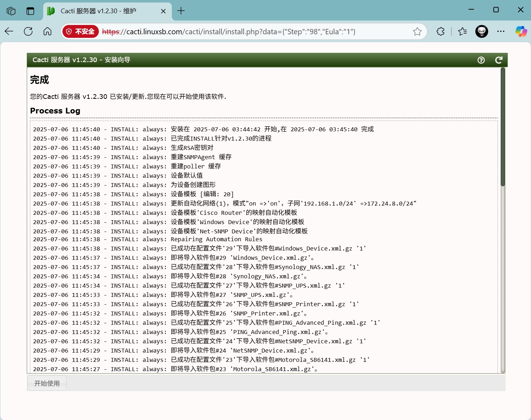Click the log line '即将导入软件包#23 Motorola_SB6141.xml.gz'
This screenshot has height=420, width=531.
176,369
